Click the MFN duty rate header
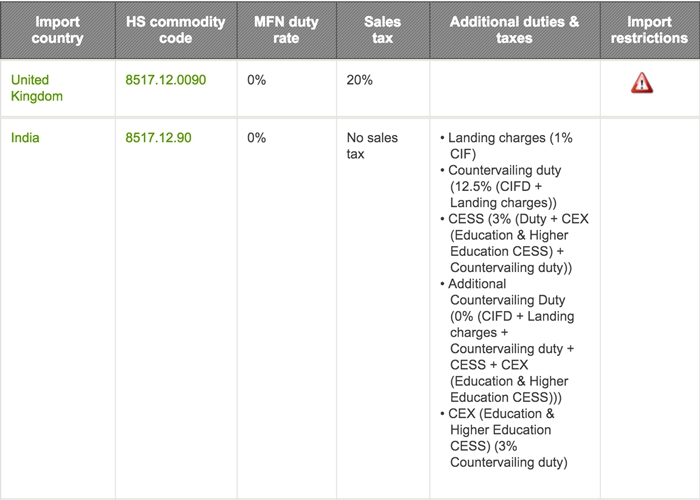The image size is (700, 500). (x=286, y=30)
